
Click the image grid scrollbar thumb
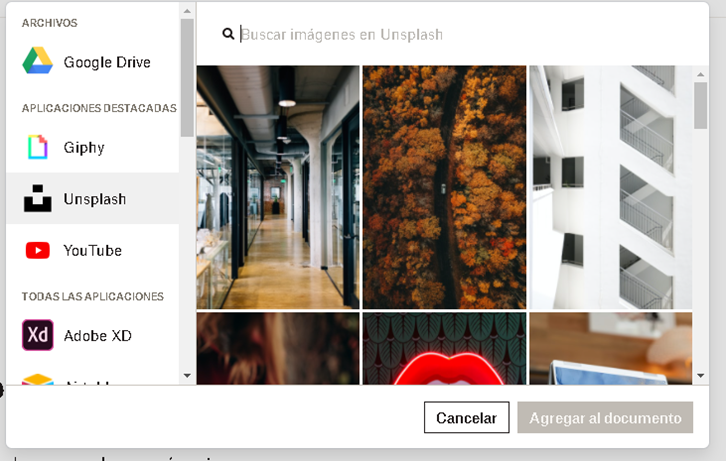coord(700,106)
